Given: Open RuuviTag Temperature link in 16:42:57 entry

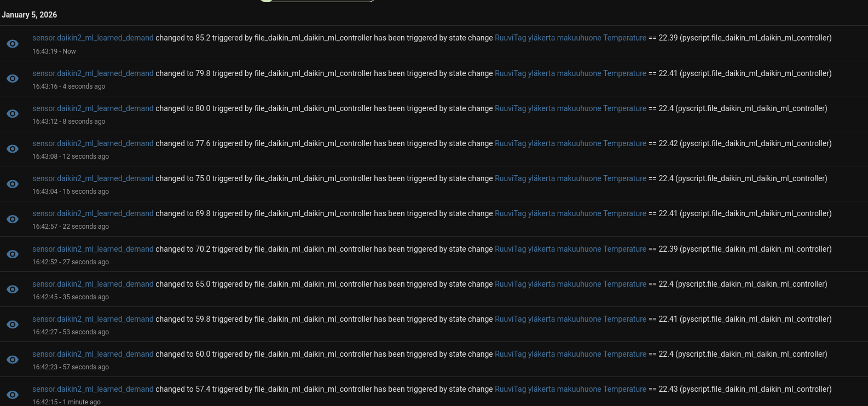Looking at the screenshot, I should (x=570, y=213).
